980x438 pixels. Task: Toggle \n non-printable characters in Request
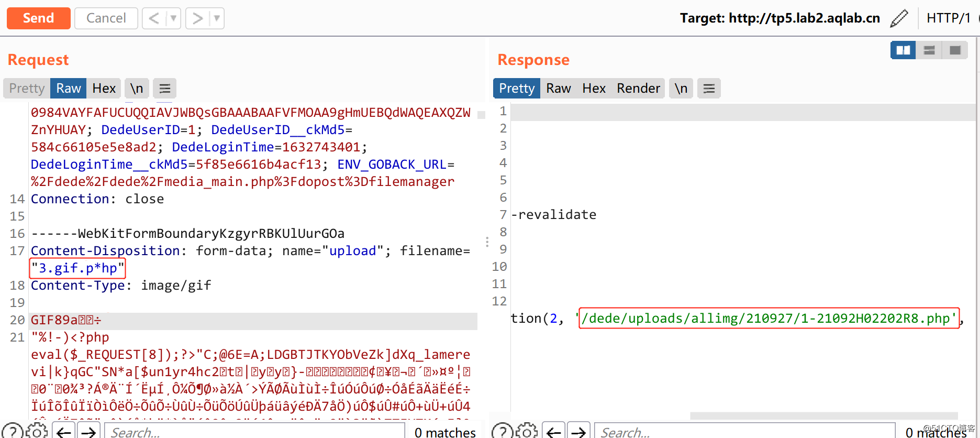coord(137,88)
